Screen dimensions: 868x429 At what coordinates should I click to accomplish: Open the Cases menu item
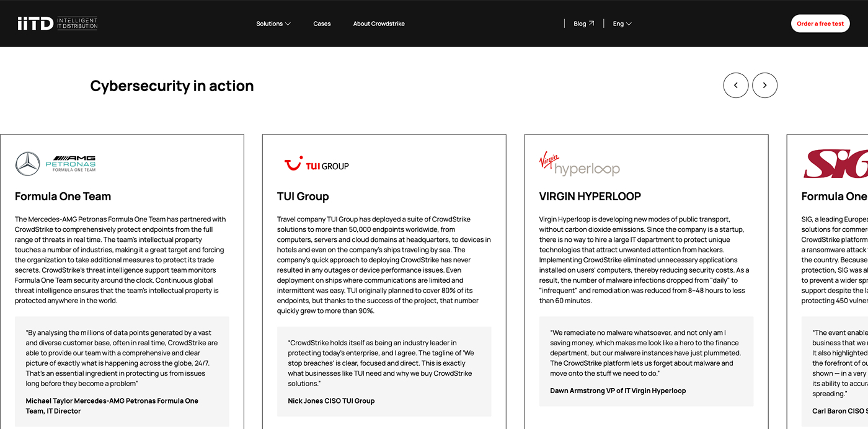click(322, 24)
